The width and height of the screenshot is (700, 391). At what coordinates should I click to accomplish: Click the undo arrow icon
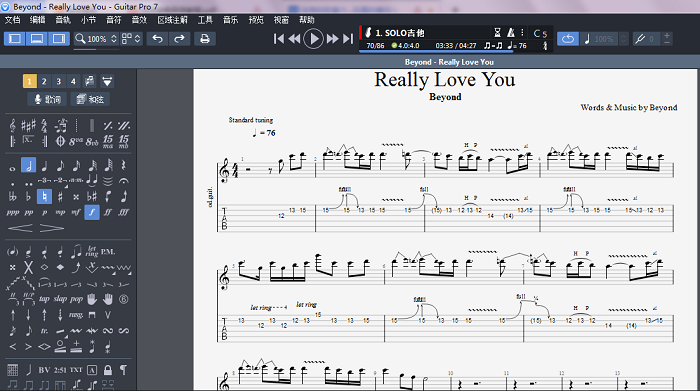pyautogui.click(x=158, y=39)
